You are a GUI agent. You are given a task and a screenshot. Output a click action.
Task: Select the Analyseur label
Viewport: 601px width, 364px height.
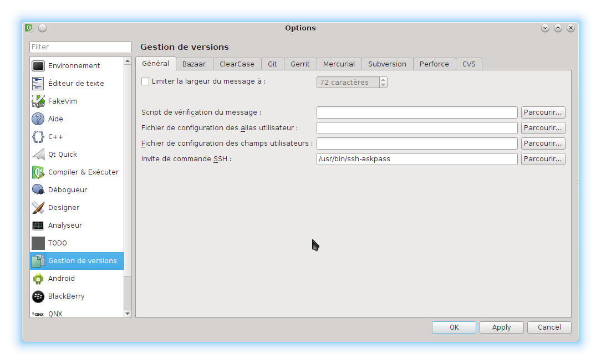click(x=65, y=225)
